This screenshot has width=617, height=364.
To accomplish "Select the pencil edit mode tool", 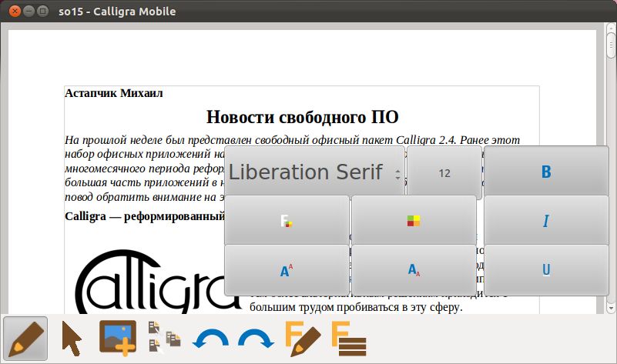I will click(x=26, y=339).
